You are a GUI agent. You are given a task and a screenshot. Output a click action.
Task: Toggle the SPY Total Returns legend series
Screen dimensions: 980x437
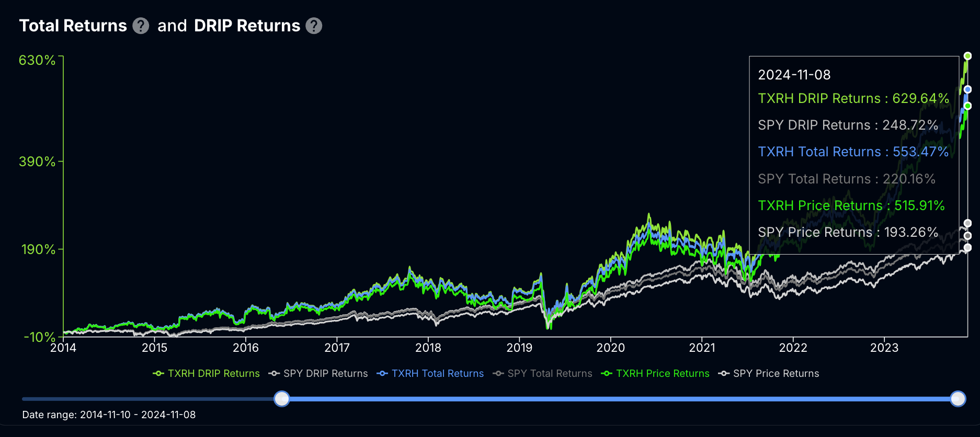pyautogui.click(x=542, y=373)
